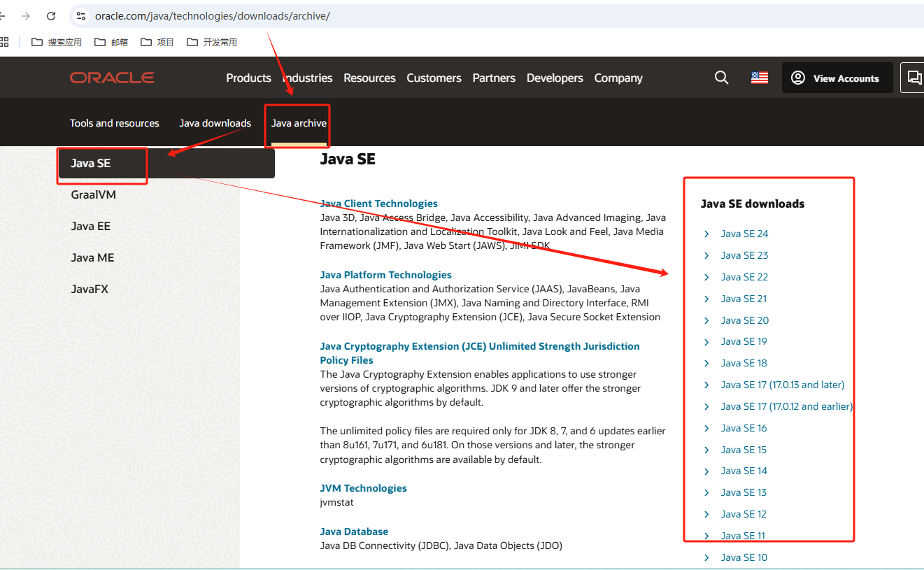924x570 pixels.
Task: Open the Java SE 16 download link
Action: click(744, 428)
